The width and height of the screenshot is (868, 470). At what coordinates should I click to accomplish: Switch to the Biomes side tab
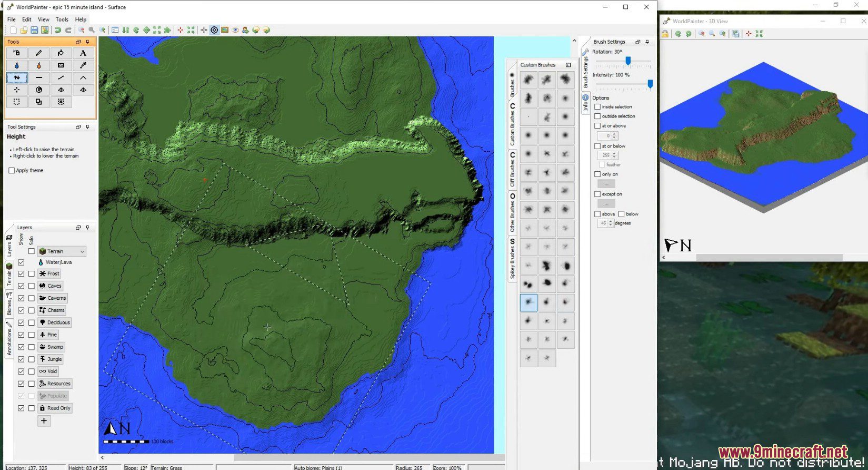click(9, 303)
